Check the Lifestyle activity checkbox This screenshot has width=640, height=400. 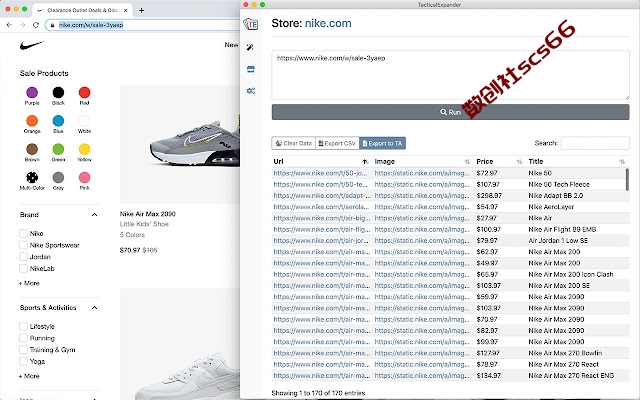click(x=23, y=327)
